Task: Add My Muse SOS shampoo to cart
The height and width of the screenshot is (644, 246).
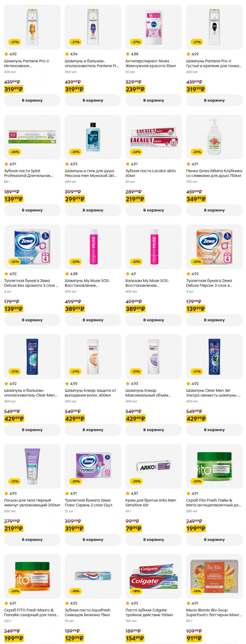Action: pyautogui.click(x=93, y=320)
